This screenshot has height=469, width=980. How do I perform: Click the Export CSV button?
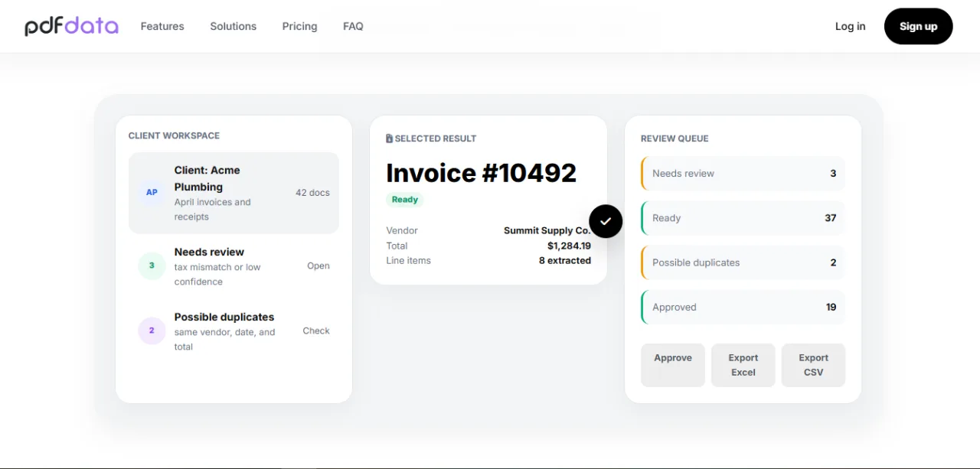coord(814,365)
